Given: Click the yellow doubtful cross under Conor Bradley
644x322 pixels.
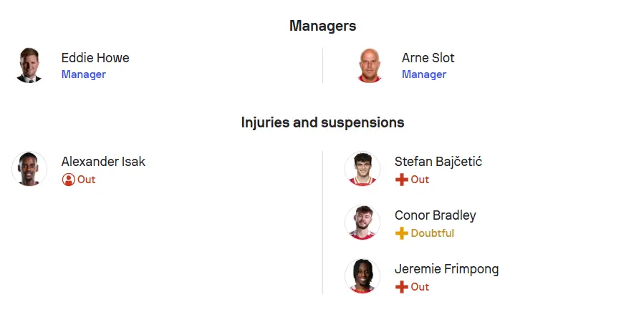Looking at the screenshot, I should tap(401, 233).
